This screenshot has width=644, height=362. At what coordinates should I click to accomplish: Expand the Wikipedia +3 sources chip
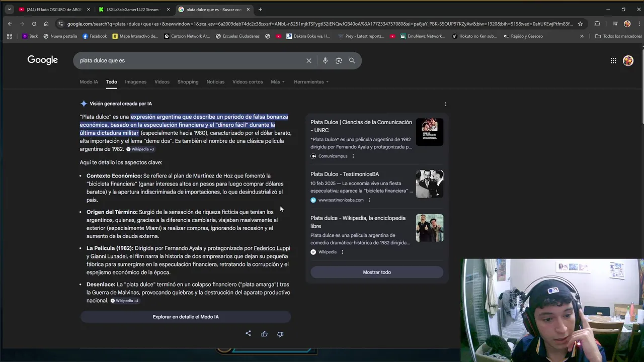point(140,149)
